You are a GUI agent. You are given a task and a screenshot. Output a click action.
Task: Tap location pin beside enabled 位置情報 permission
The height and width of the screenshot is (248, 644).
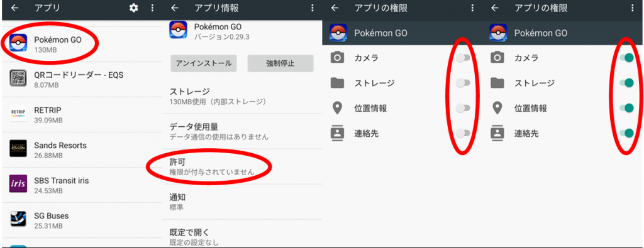[497, 108]
